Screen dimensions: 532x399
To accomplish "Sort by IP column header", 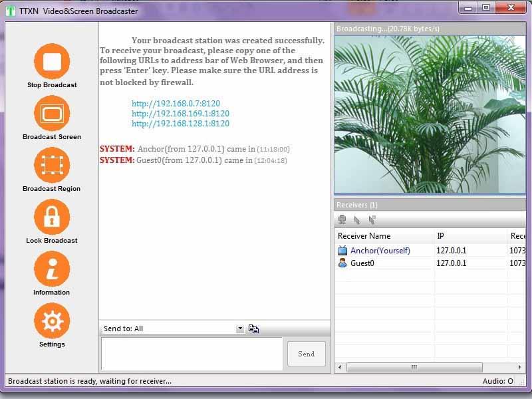I will pos(470,236).
